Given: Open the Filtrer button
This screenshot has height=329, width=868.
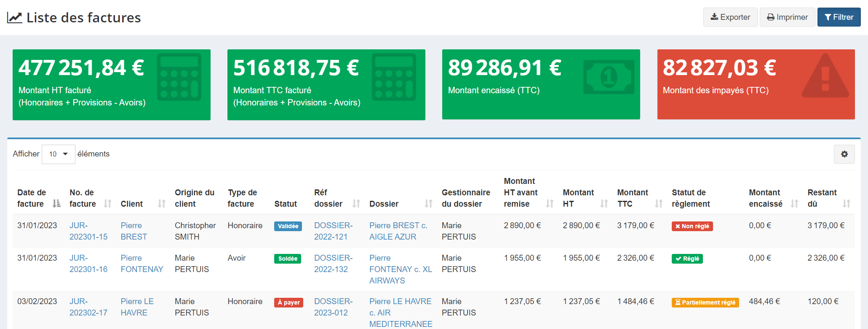Looking at the screenshot, I should pyautogui.click(x=839, y=17).
